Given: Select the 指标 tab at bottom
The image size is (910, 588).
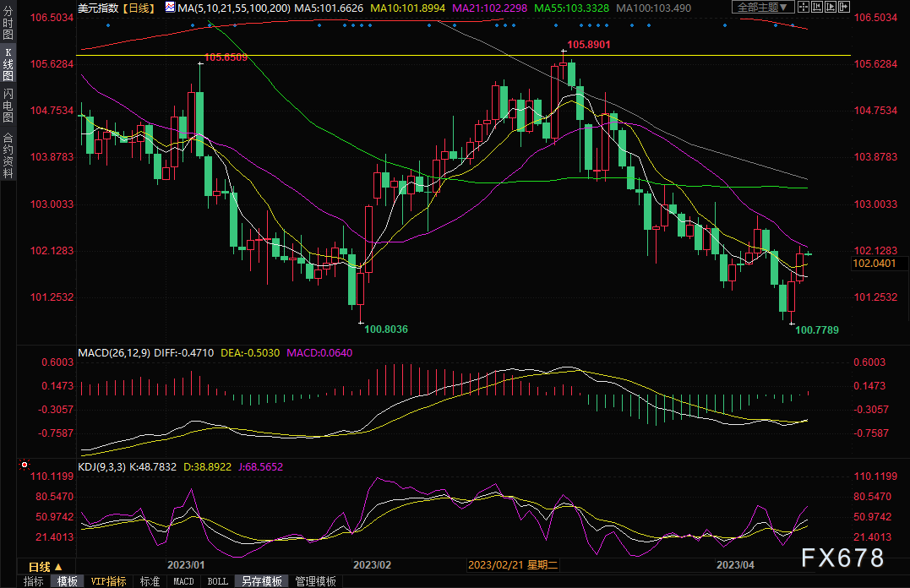Looking at the screenshot, I should tap(34, 581).
